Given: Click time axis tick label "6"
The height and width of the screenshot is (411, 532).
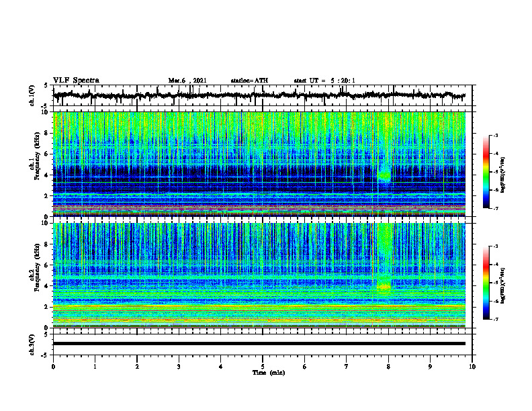Looking at the screenshot, I should pos(305,367).
